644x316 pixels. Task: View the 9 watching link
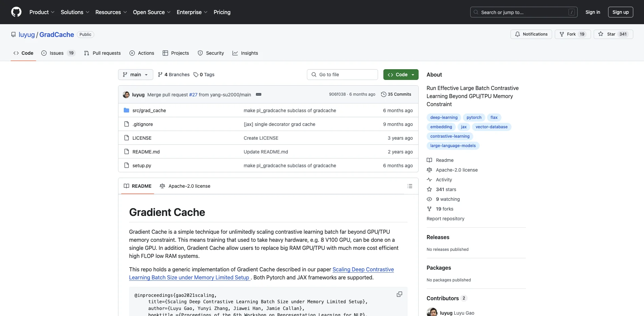click(x=443, y=199)
